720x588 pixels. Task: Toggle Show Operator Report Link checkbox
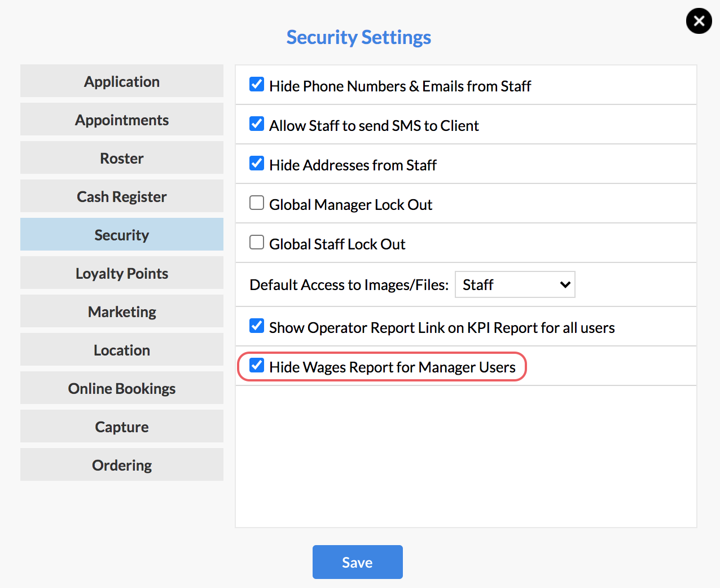(257, 326)
